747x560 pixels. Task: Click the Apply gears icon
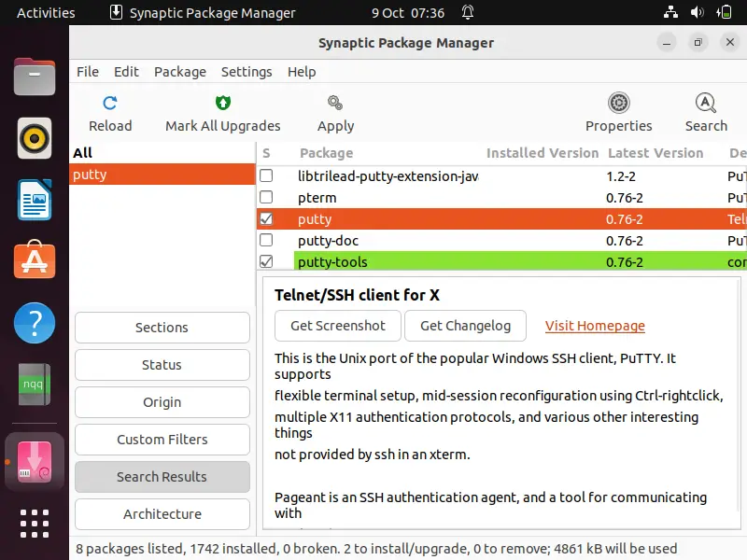[x=335, y=103]
